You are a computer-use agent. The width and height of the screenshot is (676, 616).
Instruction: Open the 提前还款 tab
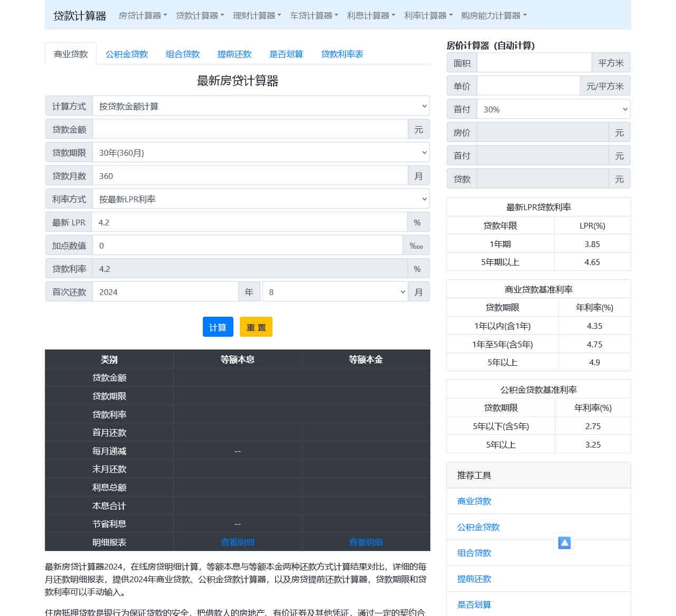click(x=234, y=54)
